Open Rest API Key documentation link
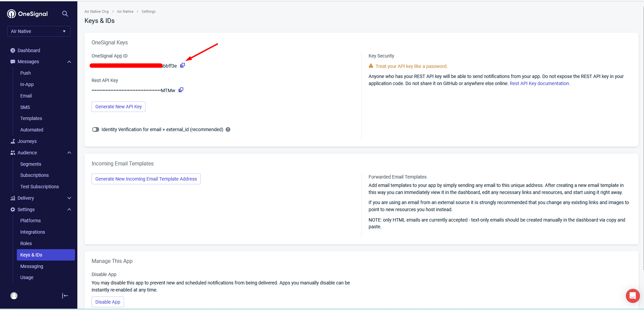The width and height of the screenshot is (644, 310). tap(540, 83)
